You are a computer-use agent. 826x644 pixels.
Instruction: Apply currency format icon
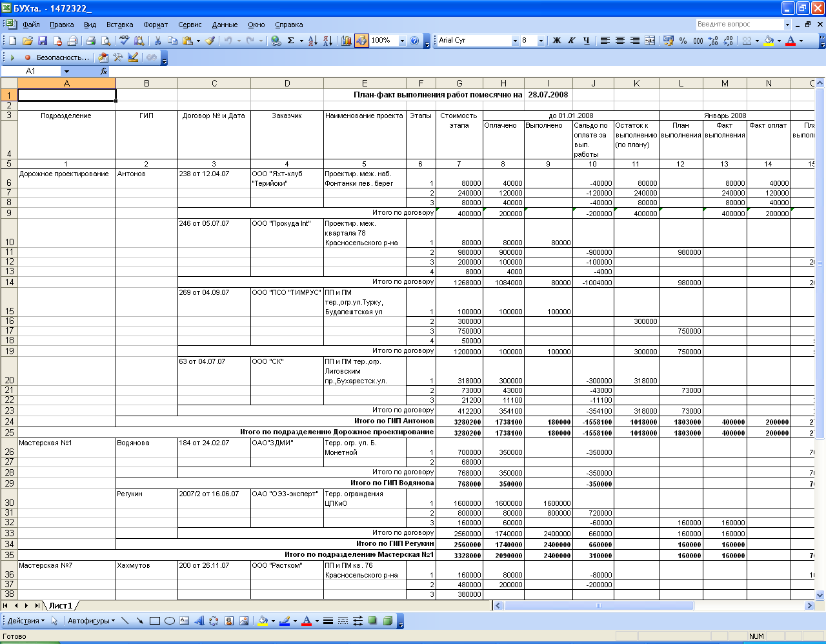(669, 41)
